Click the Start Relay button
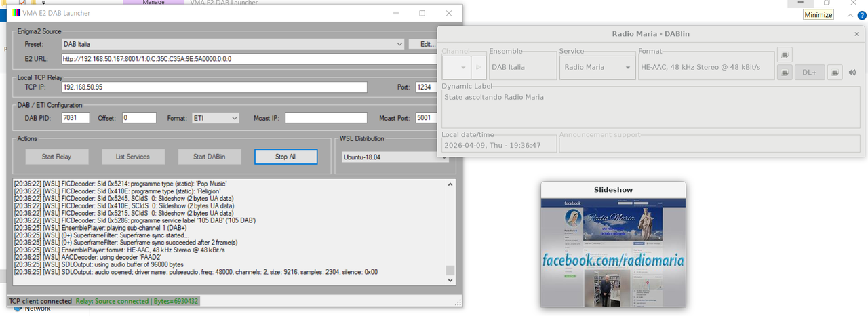Screen dimensions: 868x316 (56, 157)
